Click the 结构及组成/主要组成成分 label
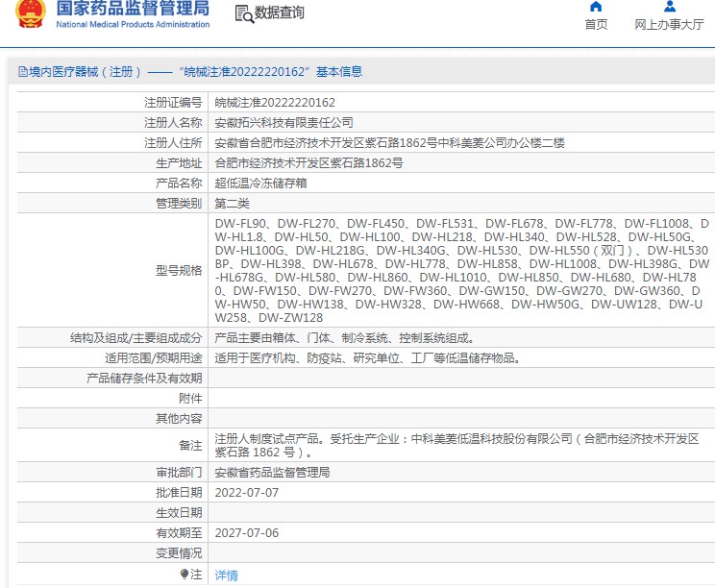This screenshot has width=715, height=588. coord(136,338)
